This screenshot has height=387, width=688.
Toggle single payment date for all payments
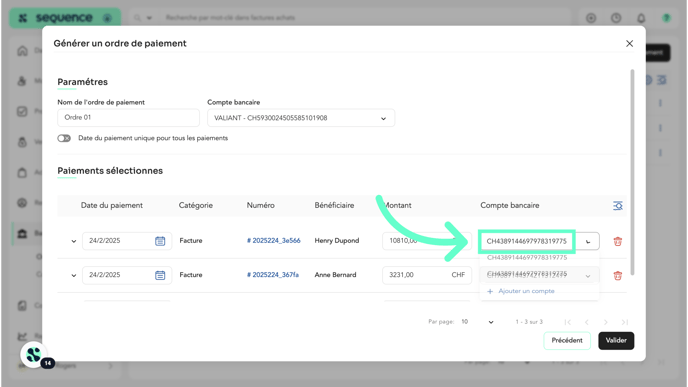click(64, 138)
